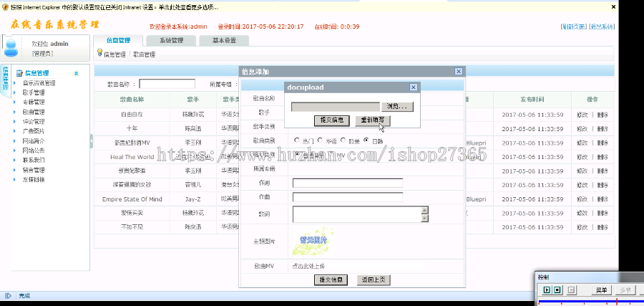Click 修改 in the 自由自在 row
This screenshot has height=306, width=644.
(x=582, y=115)
